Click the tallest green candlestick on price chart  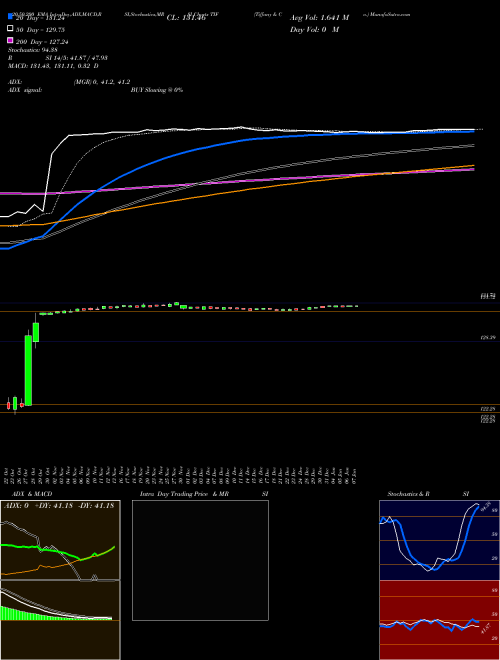pyautogui.click(x=28, y=370)
